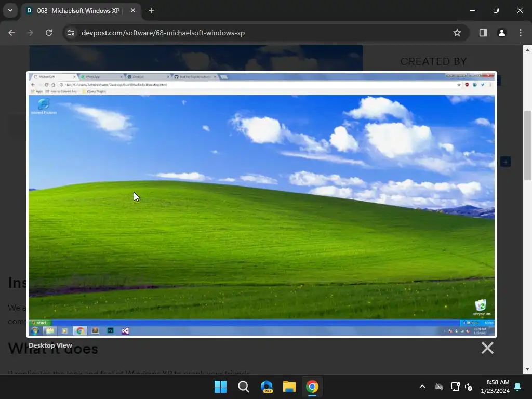
Task: Restore down the Chrome window
Action: pyautogui.click(x=496, y=10)
